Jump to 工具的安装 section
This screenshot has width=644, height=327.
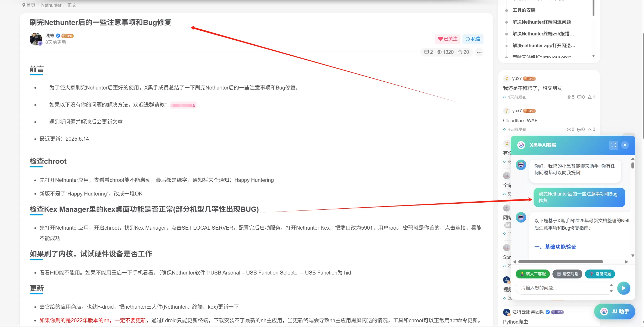(524, 10)
